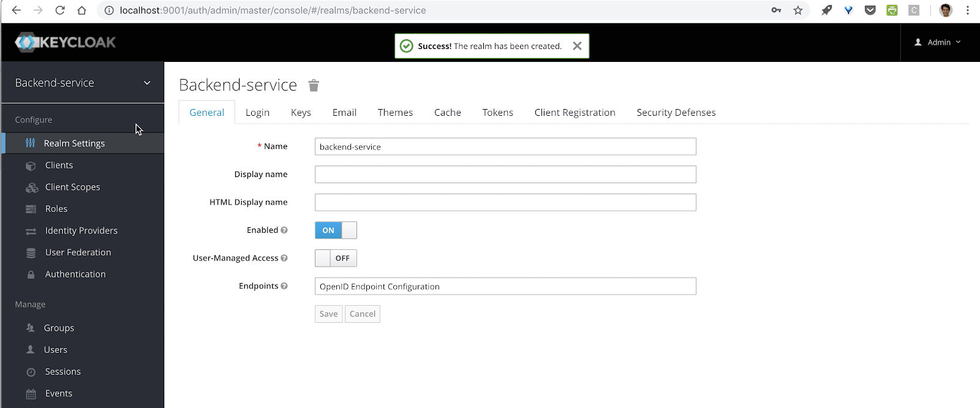Viewport: 980px width, 408px height.
Task: Click the browser forward arrow
Action: pos(38,10)
